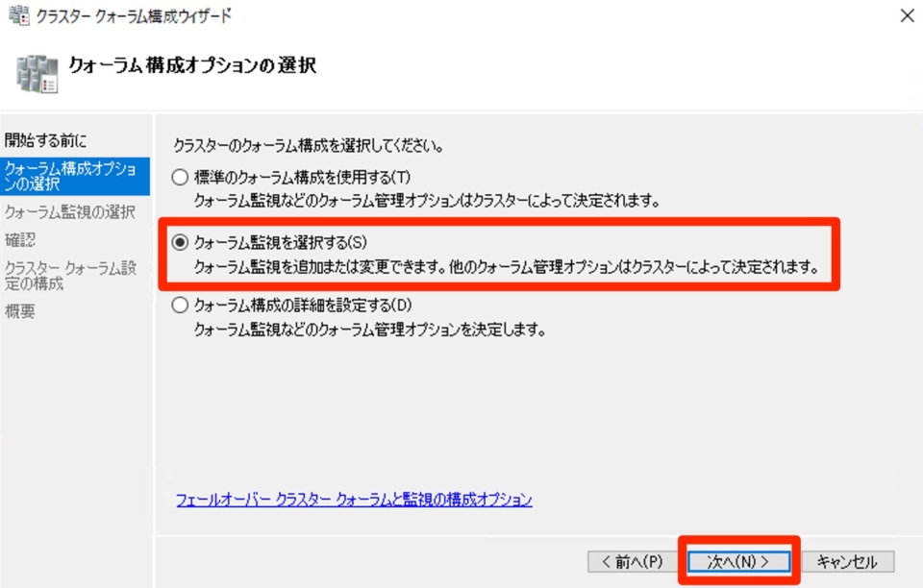Image resolution: width=923 pixels, height=588 pixels.
Task: Close the wizard window with X
Action: [907, 16]
